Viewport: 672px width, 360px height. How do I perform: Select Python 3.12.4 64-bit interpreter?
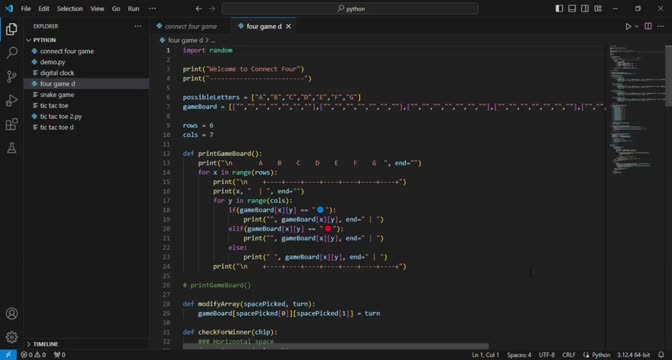pyautogui.click(x=633, y=355)
